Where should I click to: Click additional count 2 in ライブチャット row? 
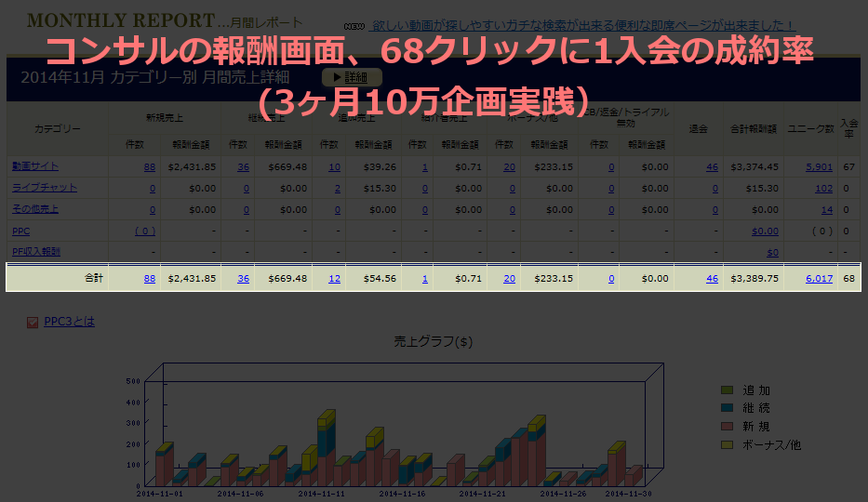[x=338, y=189]
